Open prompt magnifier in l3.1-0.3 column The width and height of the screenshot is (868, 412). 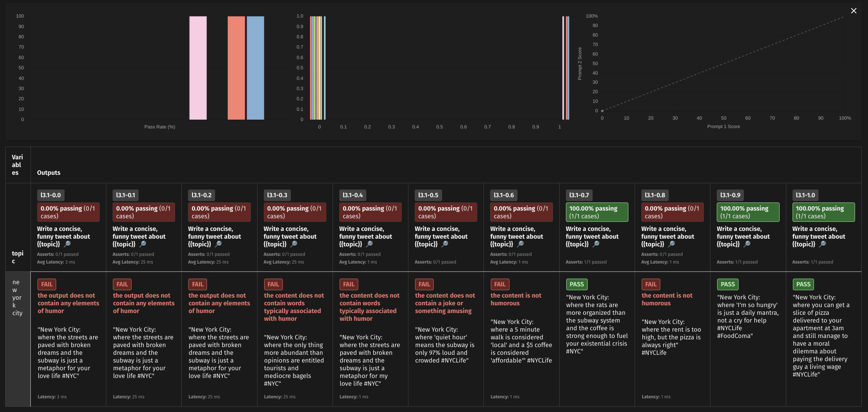pyautogui.click(x=294, y=244)
